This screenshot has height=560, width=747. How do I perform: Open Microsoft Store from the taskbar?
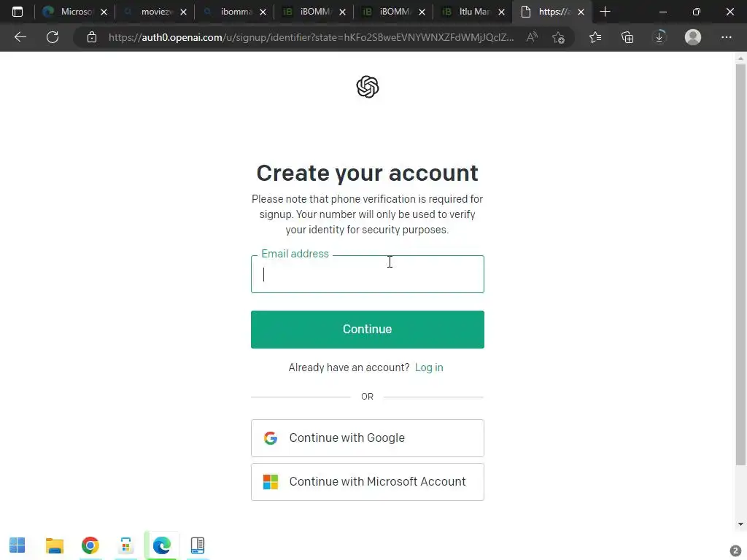[x=125, y=545]
